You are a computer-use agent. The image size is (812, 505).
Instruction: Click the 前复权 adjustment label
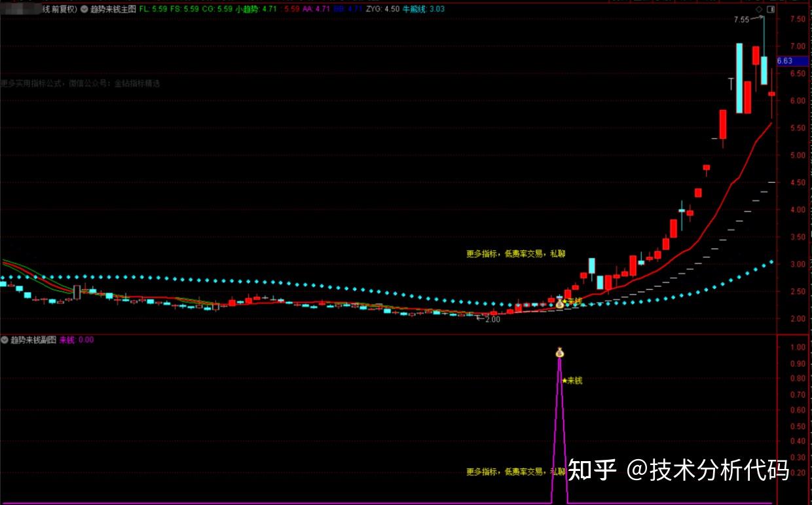click(x=64, y=9)
